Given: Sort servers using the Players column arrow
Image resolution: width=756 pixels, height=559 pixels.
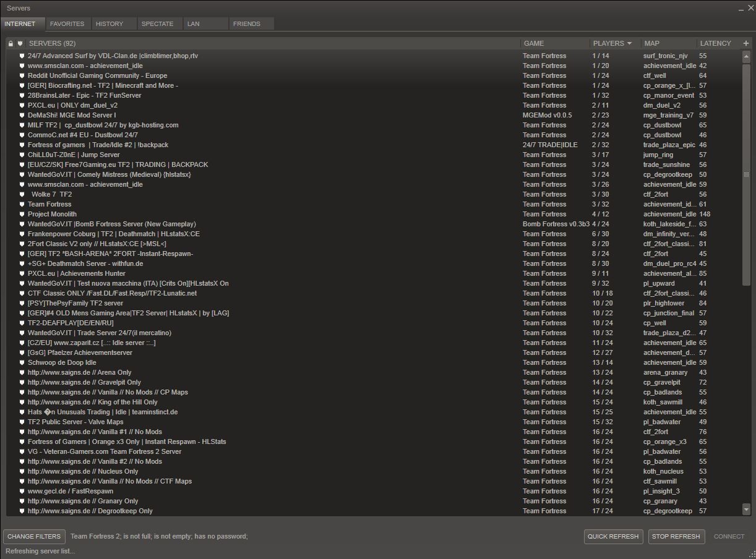Looking at the screenshot, I should (629, 44).
